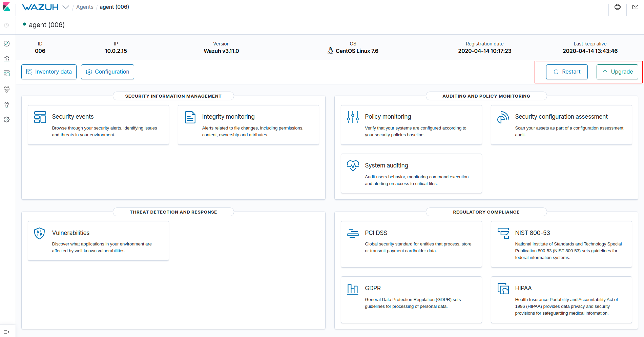Click the green agent status dot
644x337 pixels.
click(x=24, y=24)
